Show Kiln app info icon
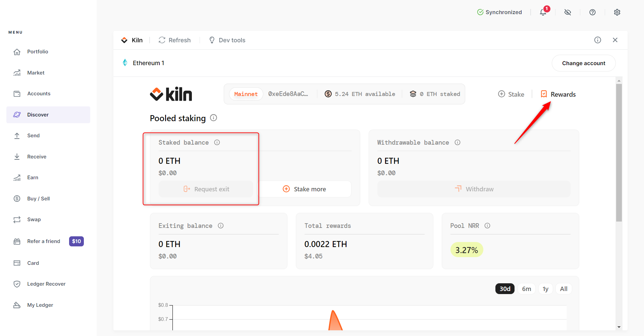The image size is (644, 336). pos(598,40)
